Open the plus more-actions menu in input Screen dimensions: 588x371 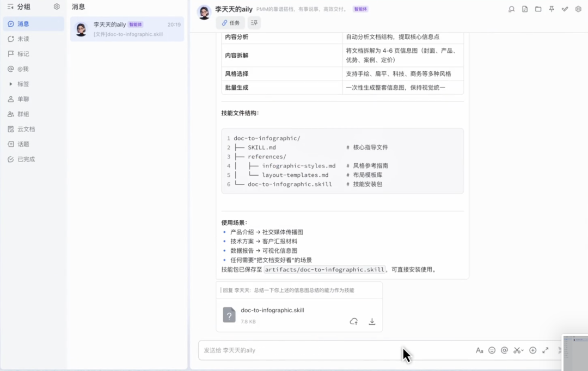(x=532, y=350)
